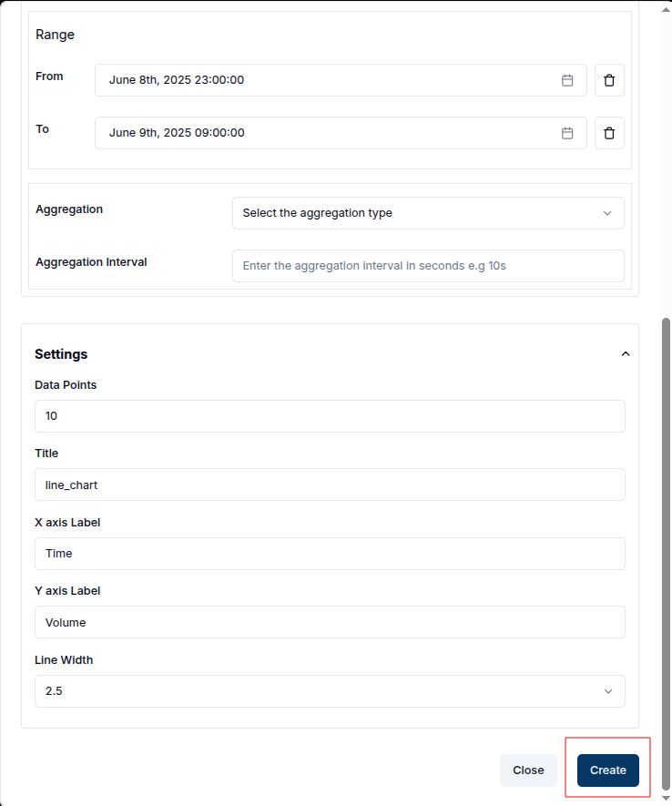This screenshot has width=672, height=806.
Task: Click the Title input containing line_chart
Action: tap(330, 485)
